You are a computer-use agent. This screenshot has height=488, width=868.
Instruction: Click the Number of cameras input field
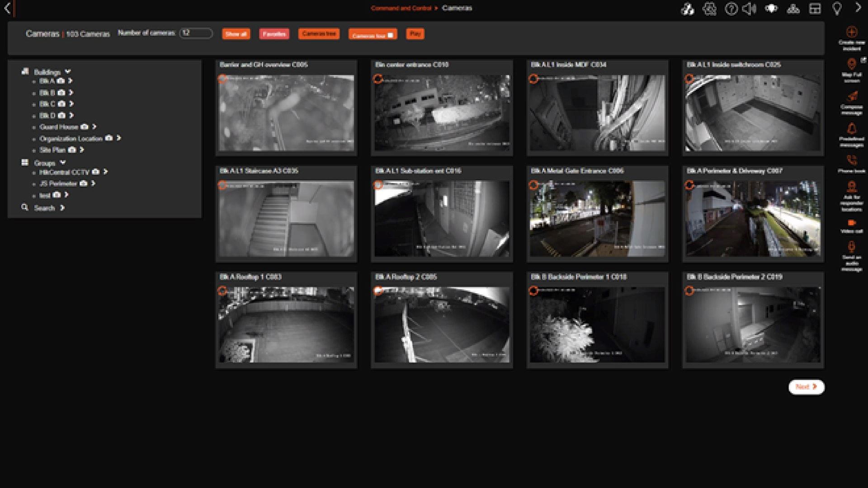[x=196, y=33]
